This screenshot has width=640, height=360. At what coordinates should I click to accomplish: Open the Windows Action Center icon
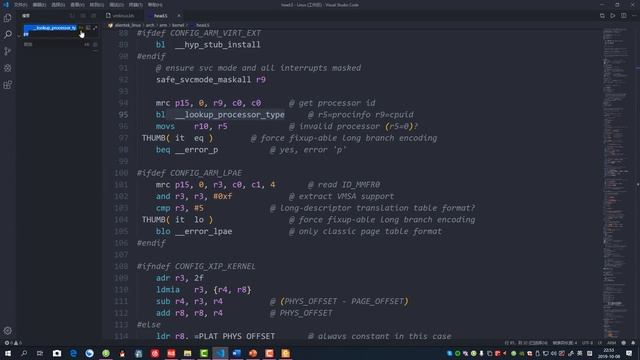coord(629,353)
